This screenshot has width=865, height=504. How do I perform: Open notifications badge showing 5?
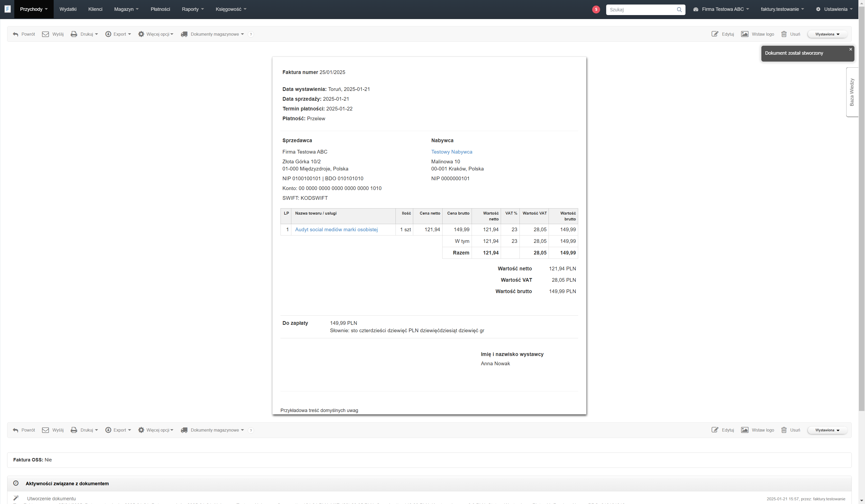(x=596, y=10)
